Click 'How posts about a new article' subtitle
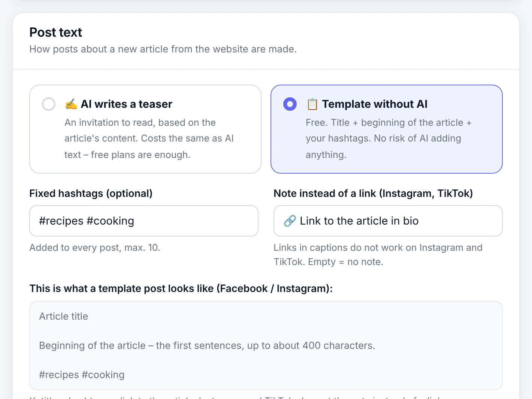Screen dimensions: 532x399 [x=163, y=49]
